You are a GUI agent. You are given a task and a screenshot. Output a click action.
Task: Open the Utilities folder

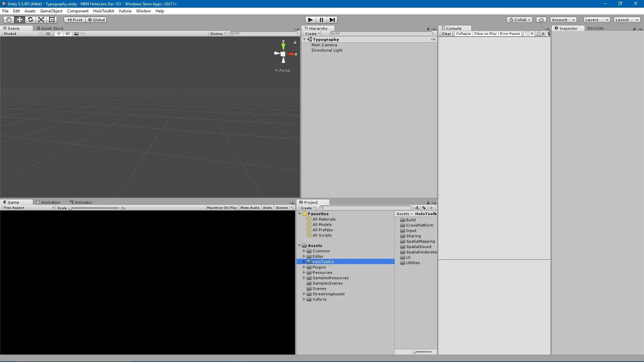pyautogui.click(x=410, y=263)
